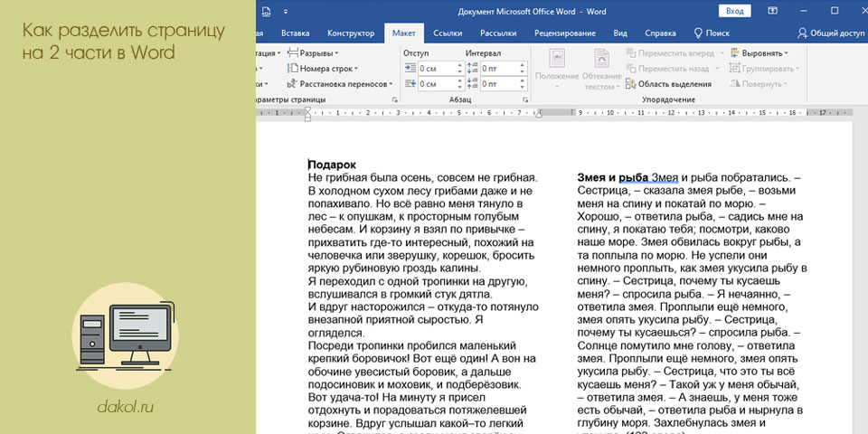868x434 pixels.
Task: Click the right indent icon
Action: [410, 83]
